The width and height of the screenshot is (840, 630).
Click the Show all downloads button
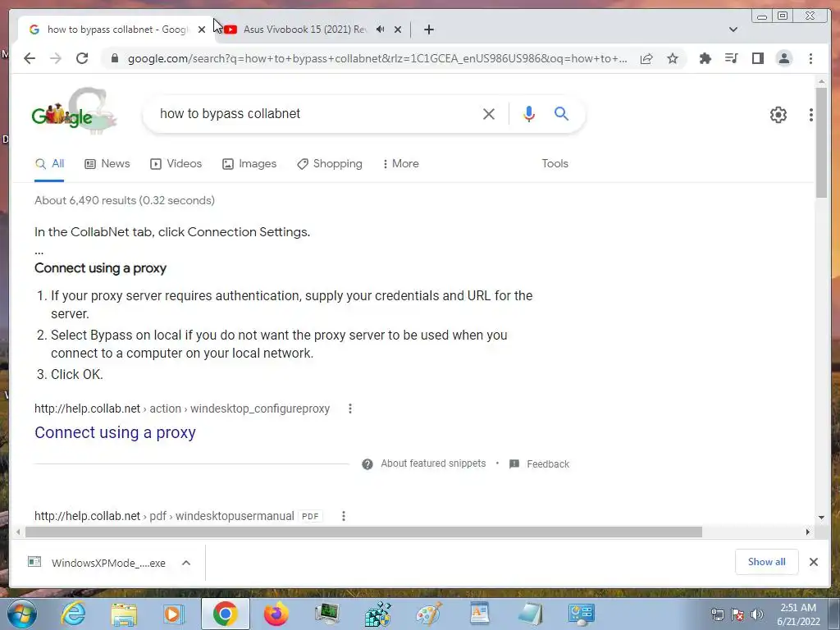point(767,562)
